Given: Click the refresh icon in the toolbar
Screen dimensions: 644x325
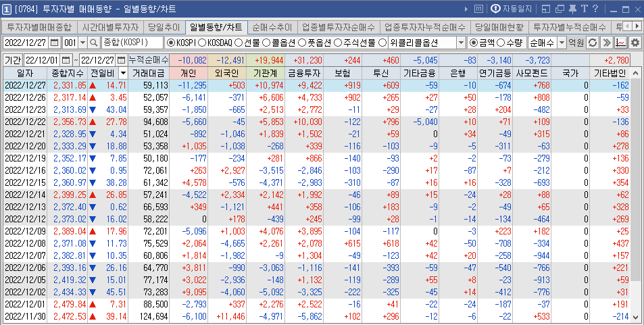Looking at the screenshot, I should click(592, 43).
